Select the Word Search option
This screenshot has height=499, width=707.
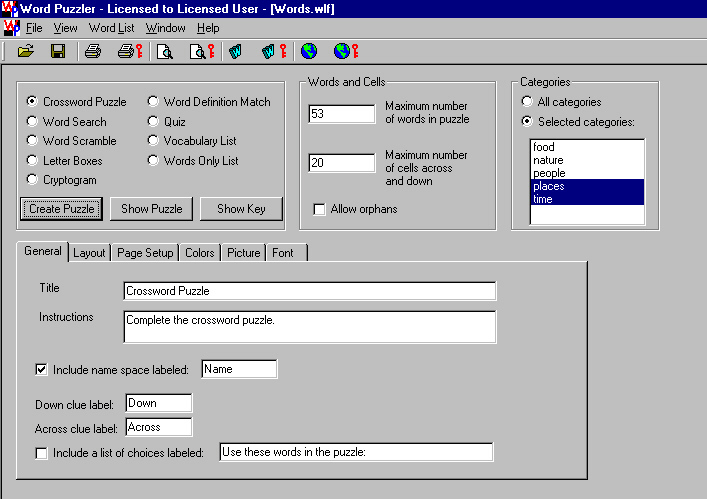[32, 121]
